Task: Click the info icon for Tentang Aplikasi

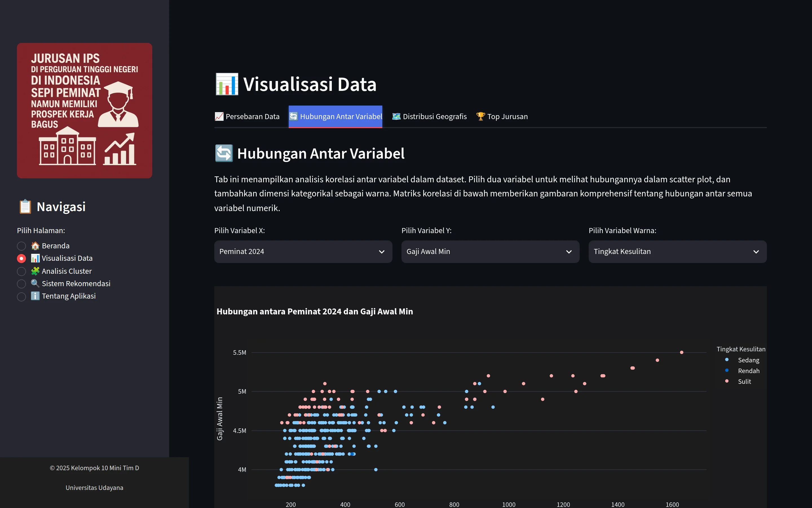Action: pyautogui.click(x=35, y=296)
